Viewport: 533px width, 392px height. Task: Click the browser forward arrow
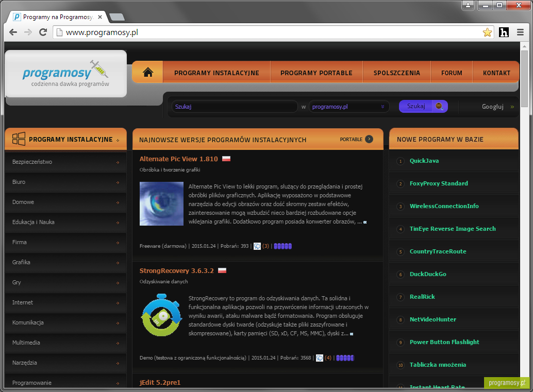[28, 32]
